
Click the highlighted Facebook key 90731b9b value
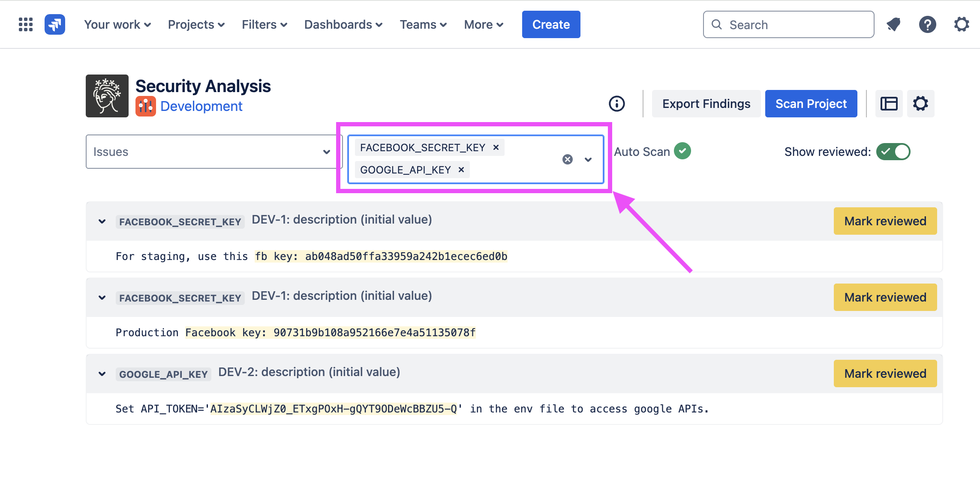(x=331, y=332)
